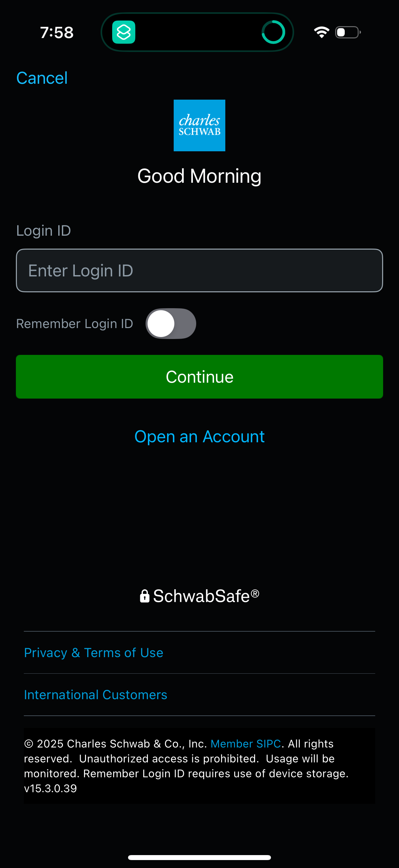
Task: Click the Enter Login ID field
Action: (199, 270)
